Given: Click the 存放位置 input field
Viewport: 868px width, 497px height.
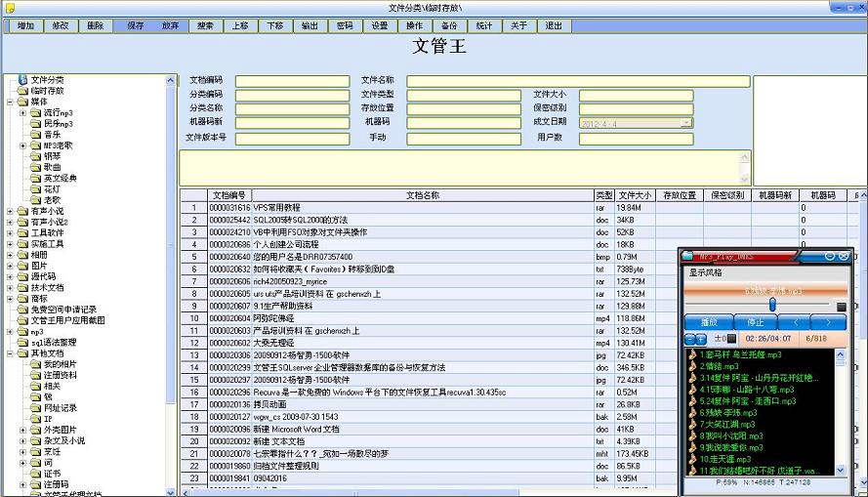Looking at the screenshot, I should point(464,109).
